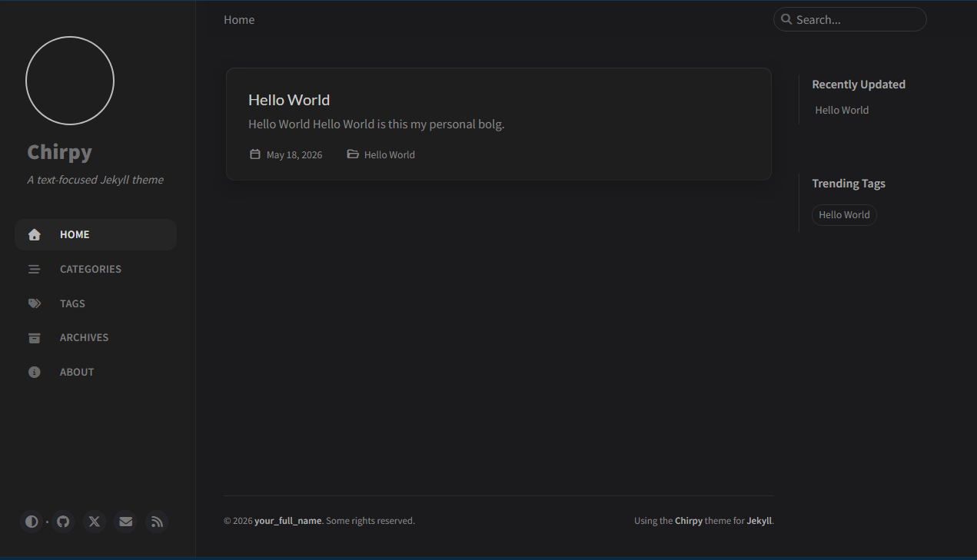This screenshot has width=977, height=560.
Task: Click the Trending Tags heading
Action: (849, 184)
